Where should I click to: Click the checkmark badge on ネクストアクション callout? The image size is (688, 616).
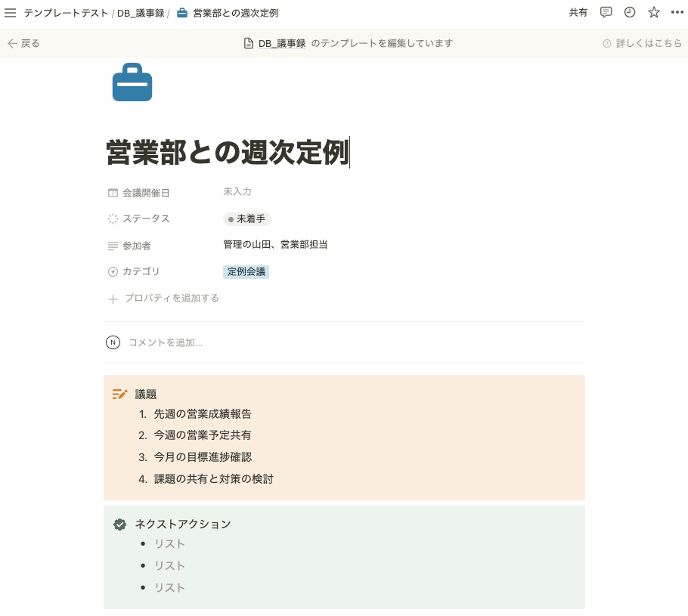[x=119, y=523]
